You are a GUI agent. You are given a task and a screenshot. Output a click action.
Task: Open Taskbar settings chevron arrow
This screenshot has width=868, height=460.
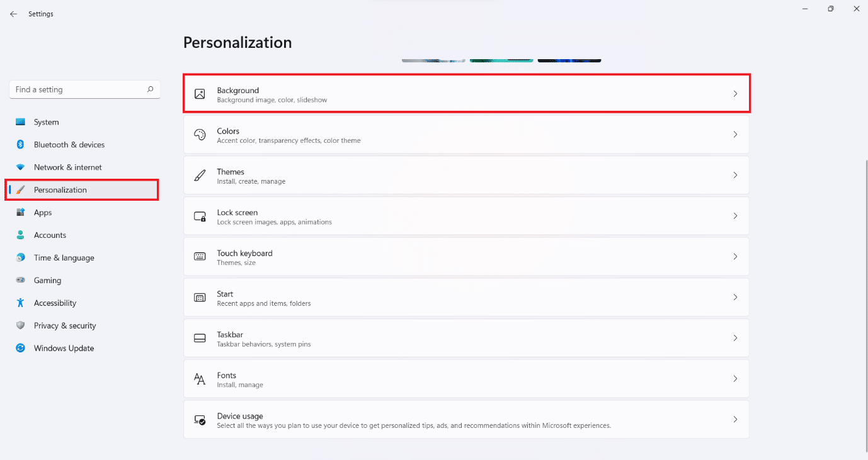click(735, 338)
